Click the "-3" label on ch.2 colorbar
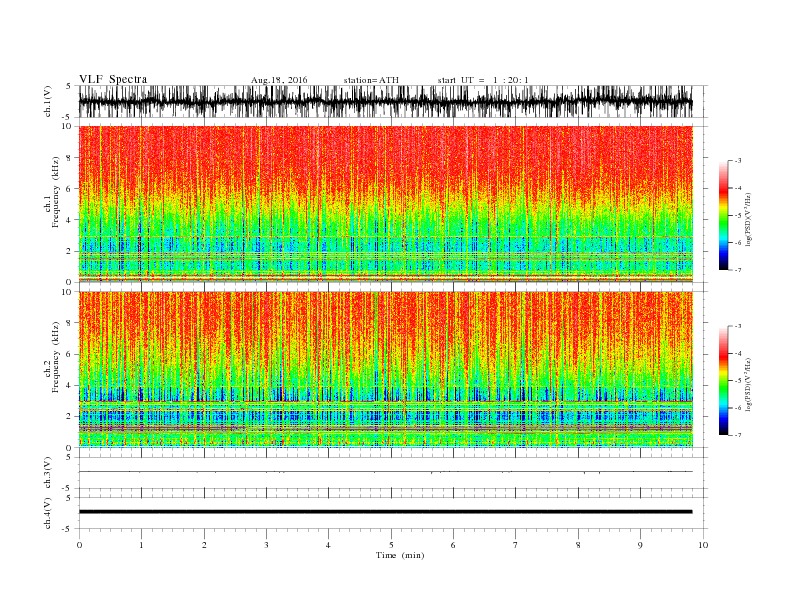The image size is (792, 612). point(738,326)
